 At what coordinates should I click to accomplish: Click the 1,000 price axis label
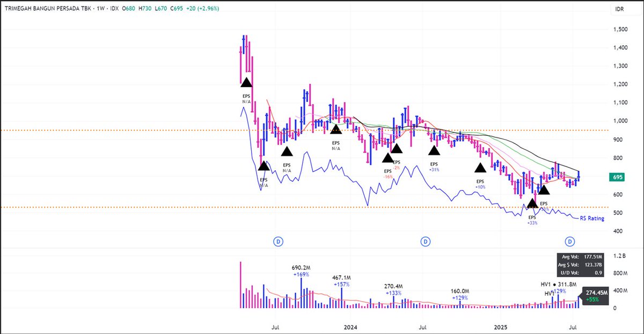click(x=619, y=121)
